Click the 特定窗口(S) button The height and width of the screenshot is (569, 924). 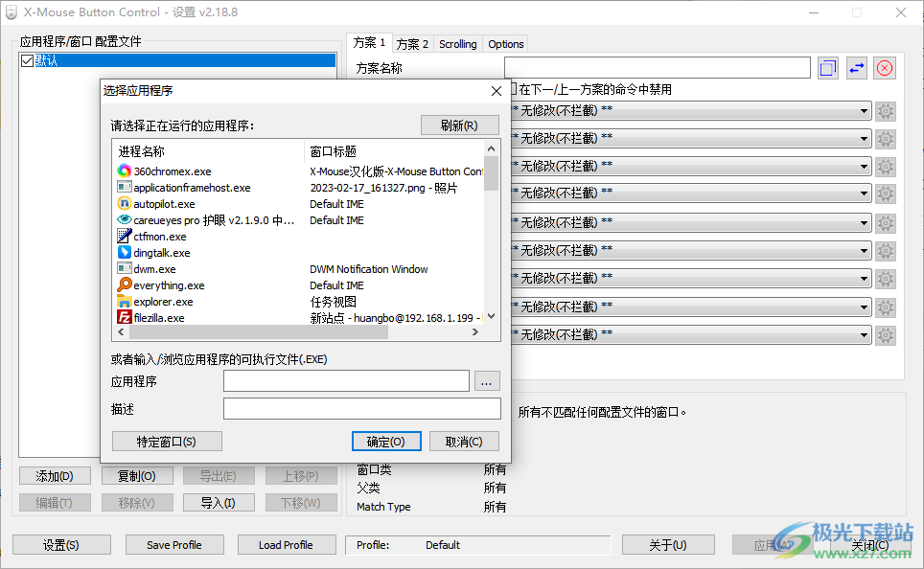(x=167, y=442)
